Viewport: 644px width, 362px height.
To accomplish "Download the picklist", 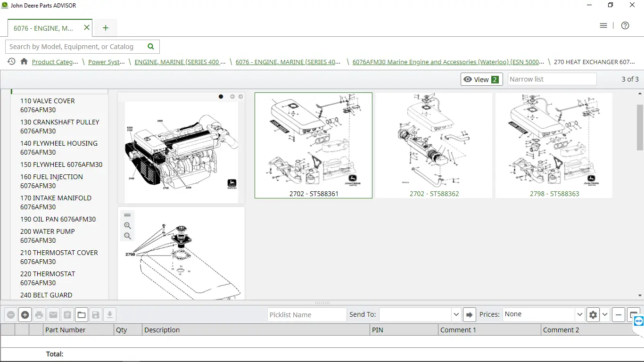I will point(109,314).
